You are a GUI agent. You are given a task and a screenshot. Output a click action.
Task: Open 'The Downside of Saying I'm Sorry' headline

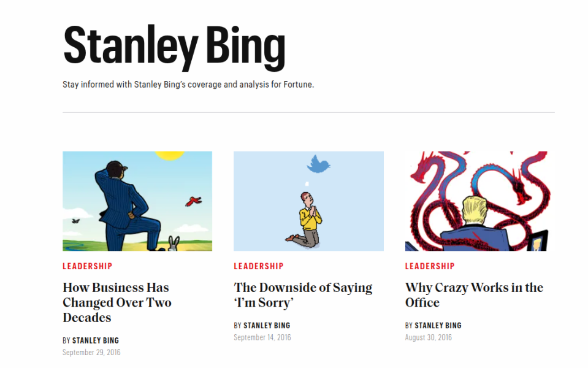pyautogui.click(x=303, y=295)
